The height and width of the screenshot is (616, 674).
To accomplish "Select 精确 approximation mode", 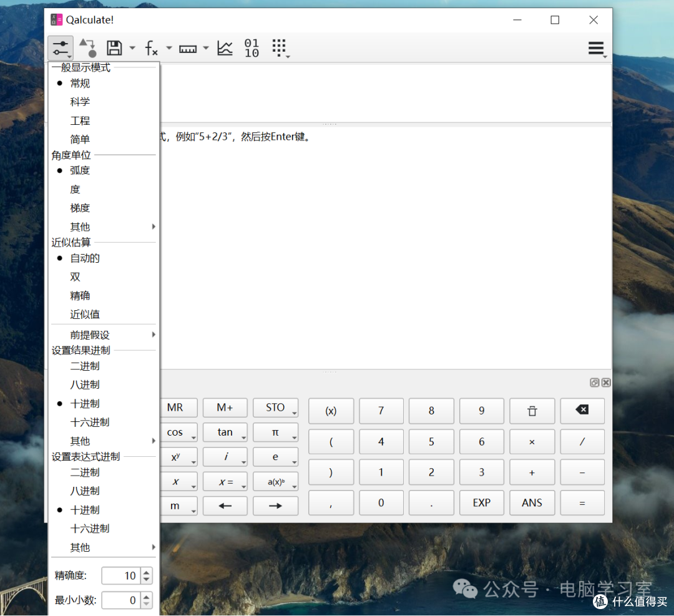I will [104, 296].
